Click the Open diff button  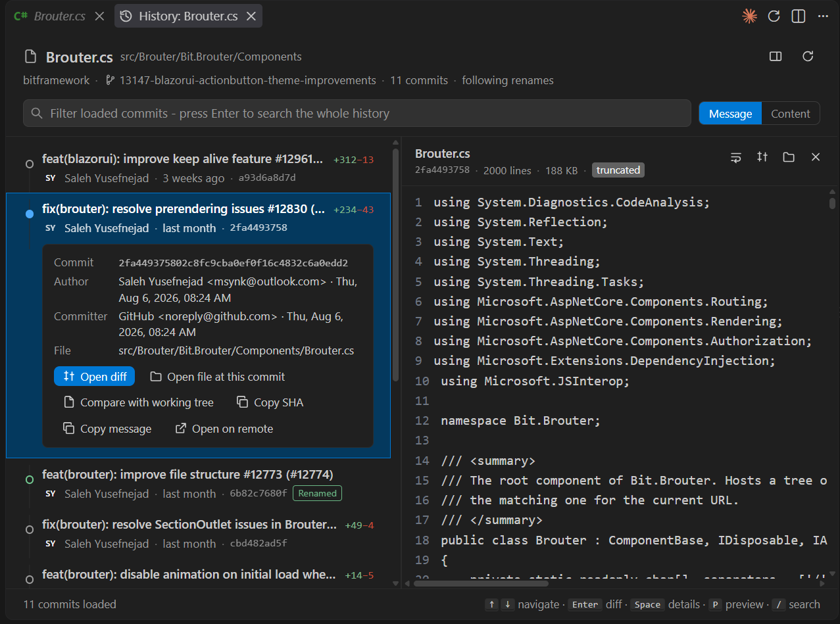[x=95, y=377]
